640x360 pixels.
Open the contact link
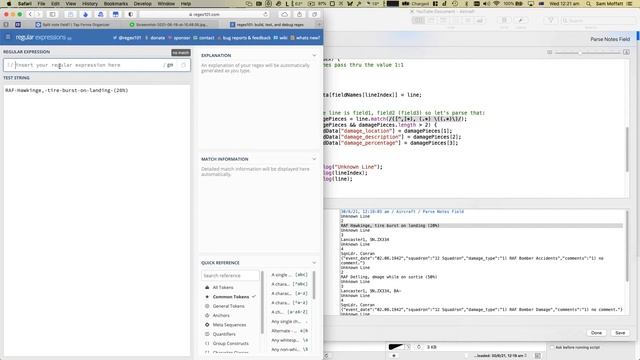(x=204, y=38)
